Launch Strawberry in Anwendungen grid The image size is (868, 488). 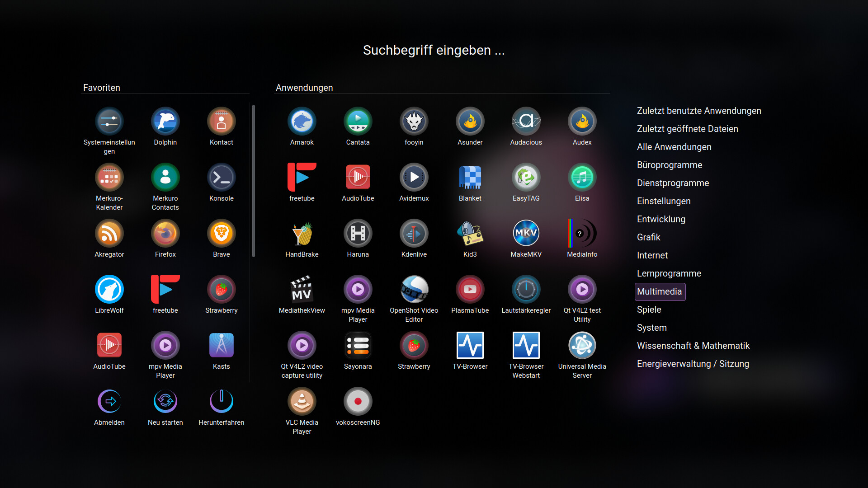point(414,351)
